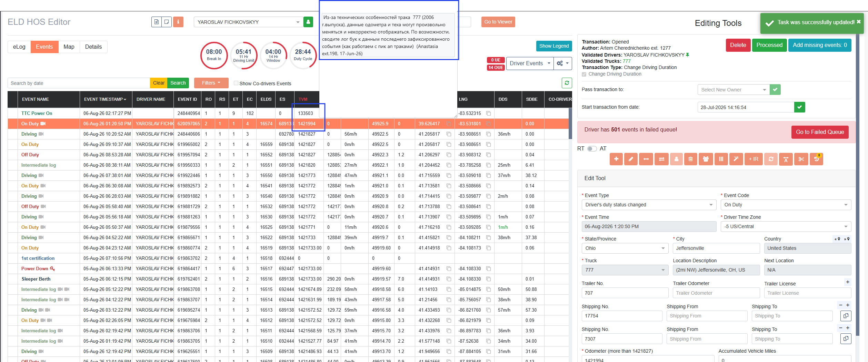Open the Driver Events dropdown
This screenshot has width=868, height=362.
point(530,63)
